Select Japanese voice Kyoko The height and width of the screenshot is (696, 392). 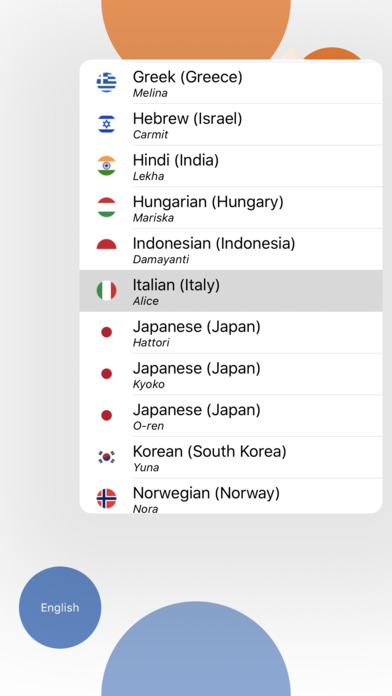pos(231,374)
